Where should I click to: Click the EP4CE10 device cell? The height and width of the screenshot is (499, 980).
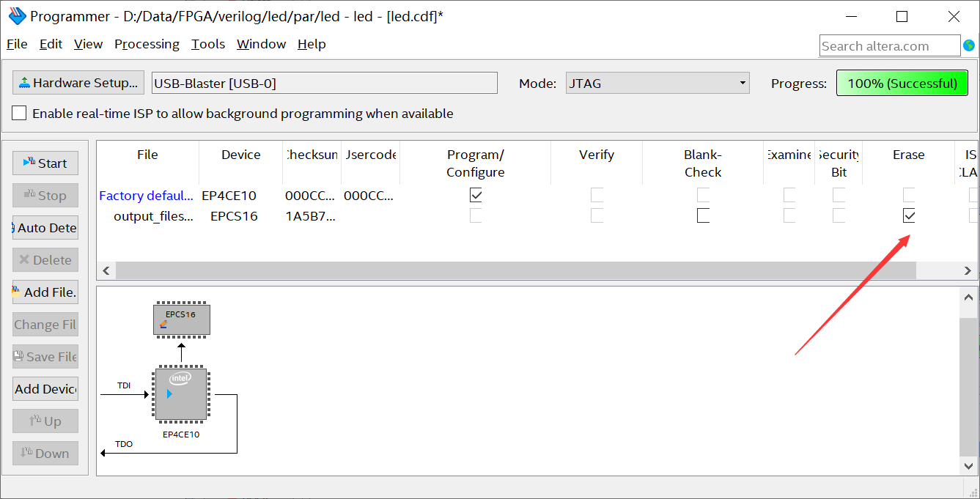(x=229, y=196)
